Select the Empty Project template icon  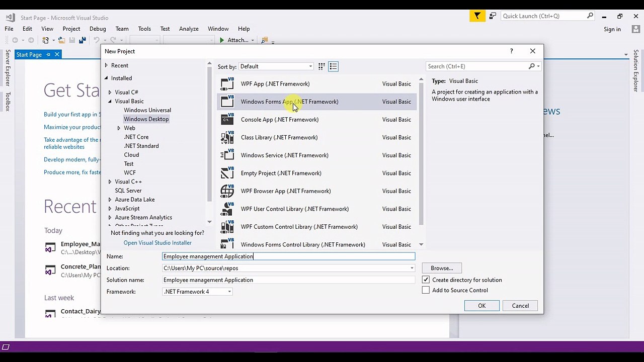227,173
